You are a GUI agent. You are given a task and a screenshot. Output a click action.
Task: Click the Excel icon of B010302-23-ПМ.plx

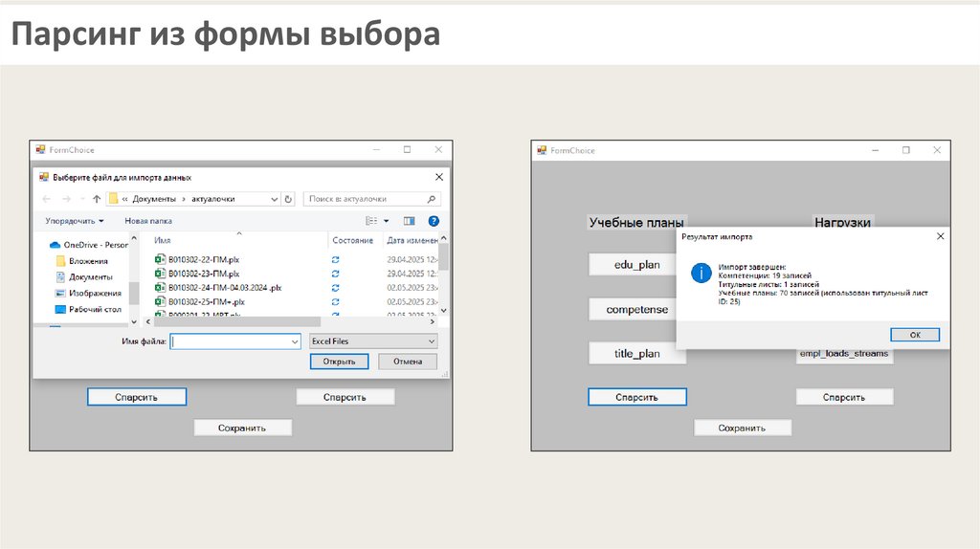click(x=160, y=273)
